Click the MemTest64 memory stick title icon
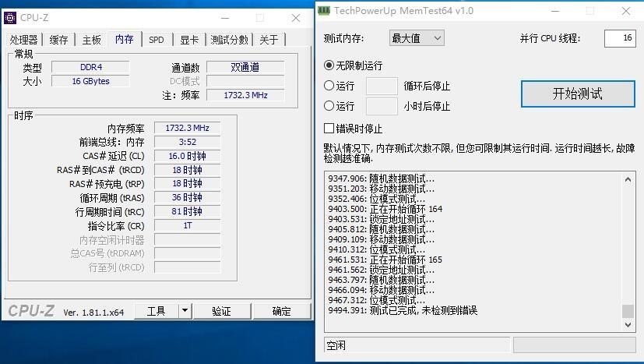 pos(324,10)
